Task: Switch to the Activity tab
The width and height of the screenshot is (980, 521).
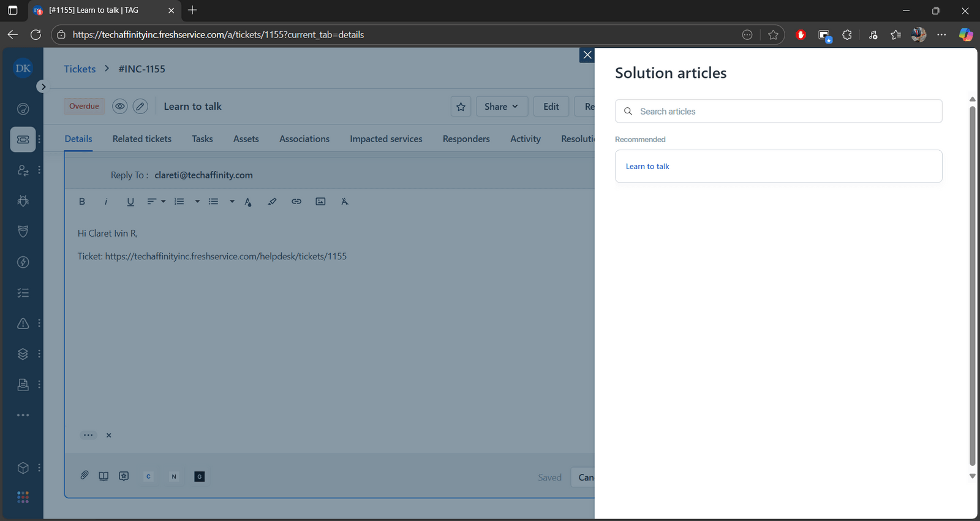Action: click(525, 139)
